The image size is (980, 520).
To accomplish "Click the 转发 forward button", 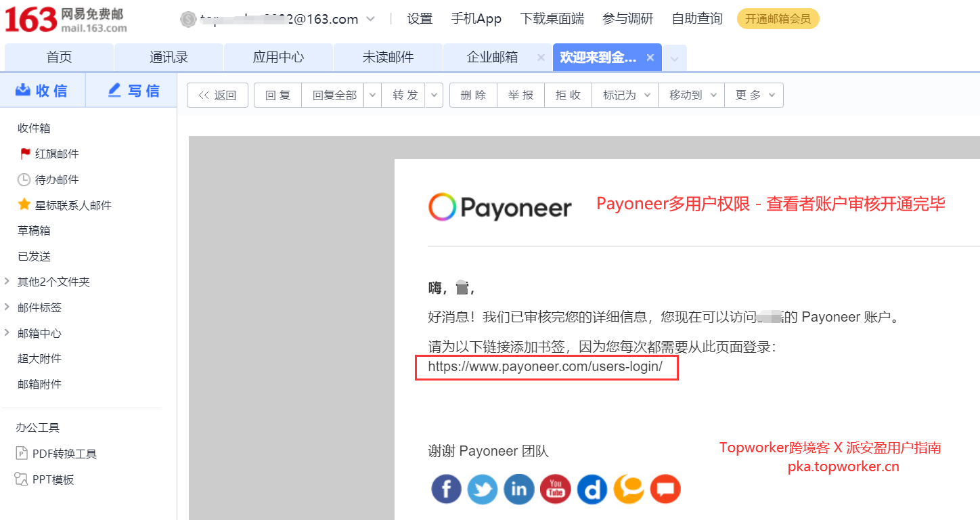I will (x=405, y=95).
